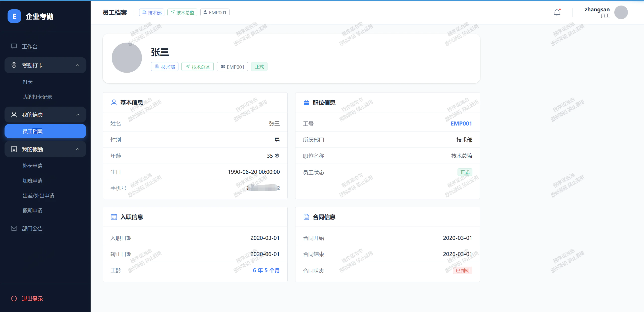
Task: Collapse the 我的假勤 menu chevron
Action: 78,149
